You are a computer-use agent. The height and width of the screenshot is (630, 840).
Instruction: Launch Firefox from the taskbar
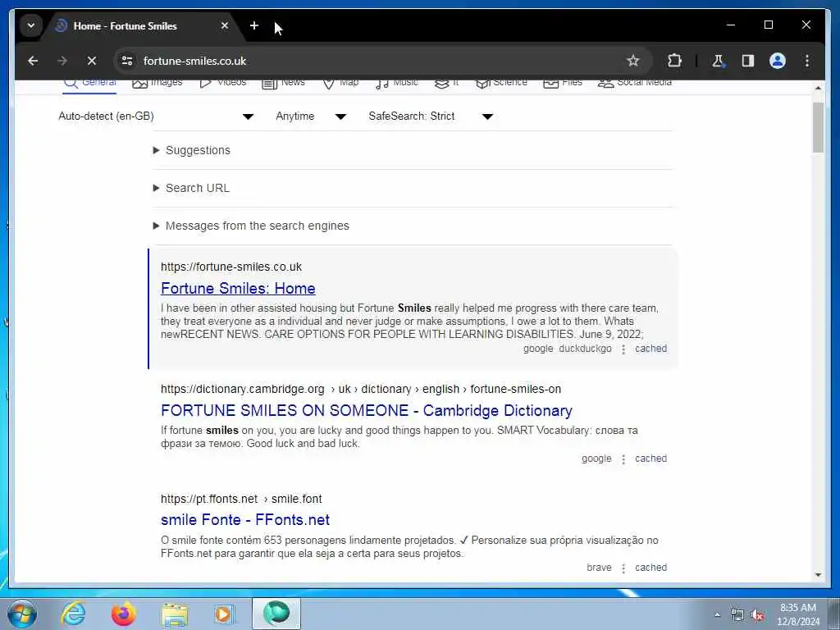click(x=124, y=614)
